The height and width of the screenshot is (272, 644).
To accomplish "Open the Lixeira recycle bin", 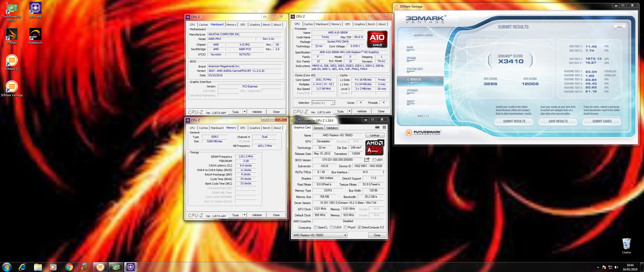I will 626,246.
